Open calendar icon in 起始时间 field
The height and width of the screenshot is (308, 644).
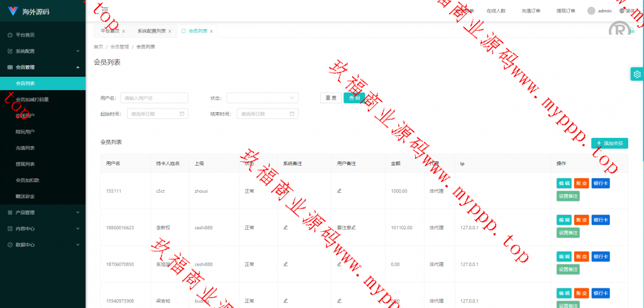point(182,114)
